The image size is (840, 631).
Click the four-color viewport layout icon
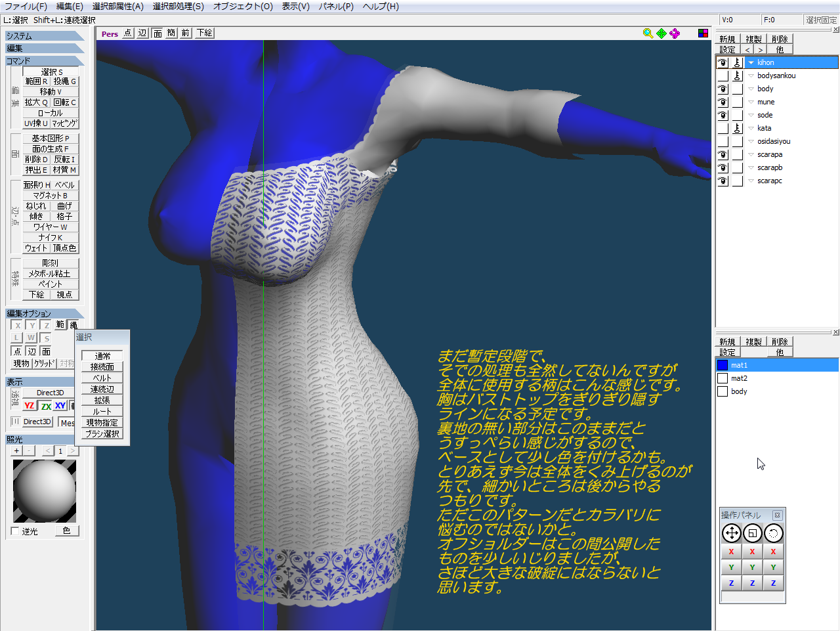point(703,33)
